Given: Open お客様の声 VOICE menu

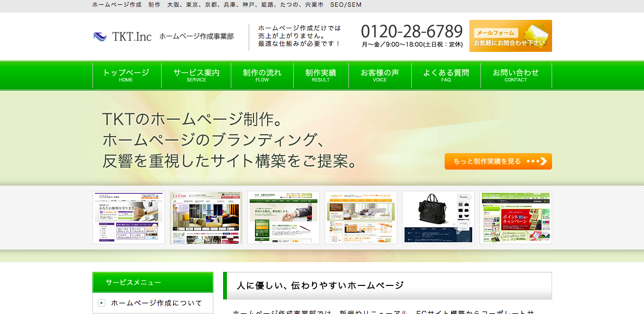Looking at the screenshot, I should pos(380,75).
